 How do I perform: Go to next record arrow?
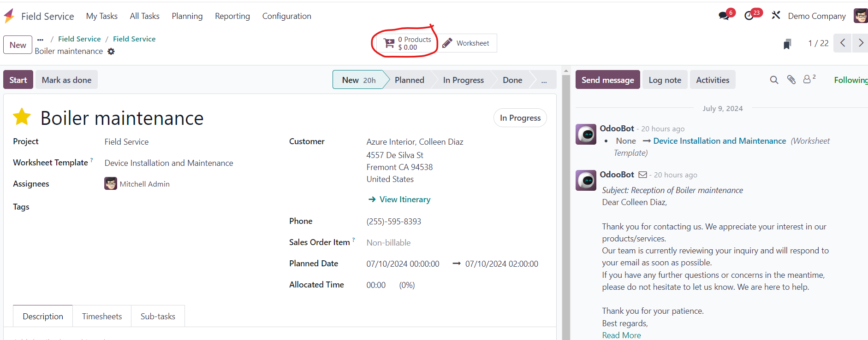pyautogui.click(x=860, y=43)
